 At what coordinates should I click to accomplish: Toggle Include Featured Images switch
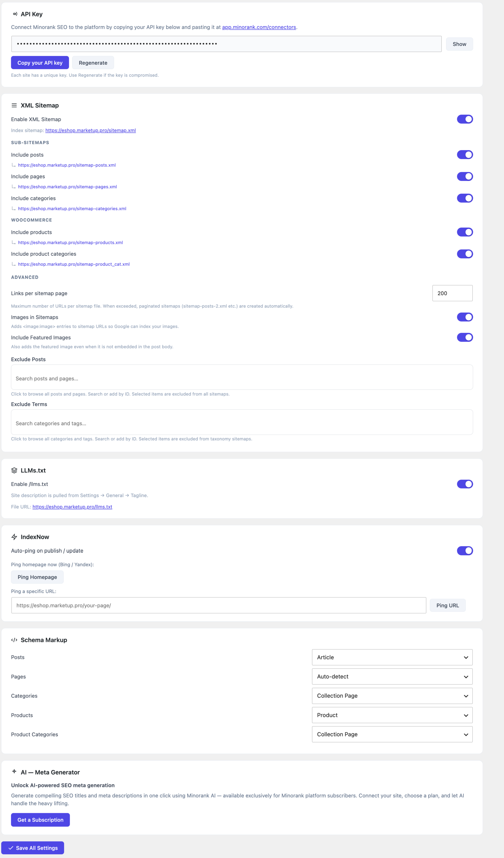coord(465,337)
